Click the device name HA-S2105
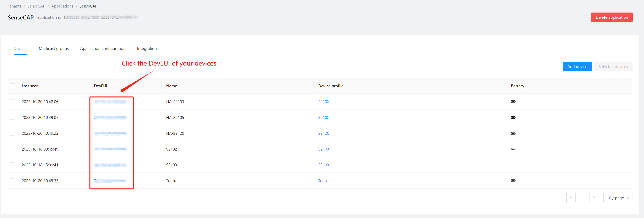This screenshot has width=644, height=218. point(175,117)
